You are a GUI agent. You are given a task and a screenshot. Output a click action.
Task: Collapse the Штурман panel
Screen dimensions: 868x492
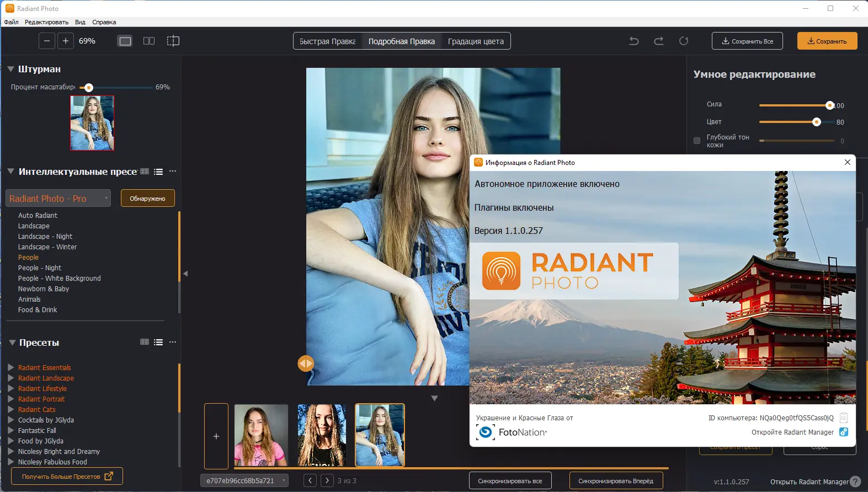point(10,69)
